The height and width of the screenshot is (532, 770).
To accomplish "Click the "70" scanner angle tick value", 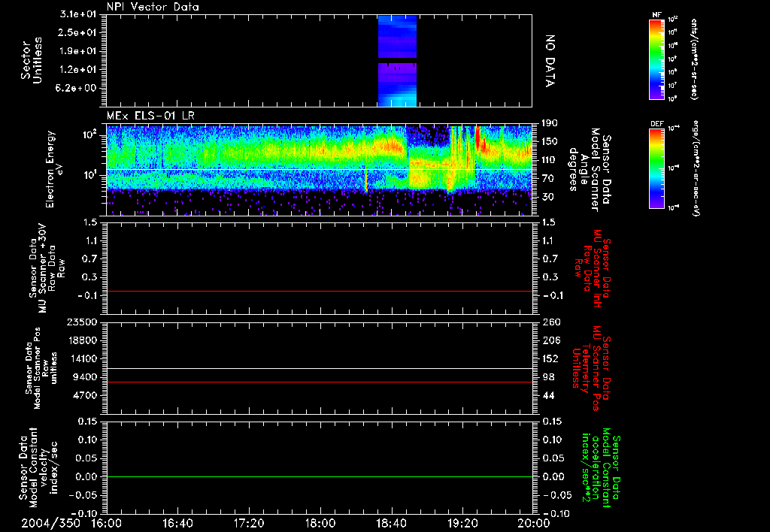I will click(547, 179).
